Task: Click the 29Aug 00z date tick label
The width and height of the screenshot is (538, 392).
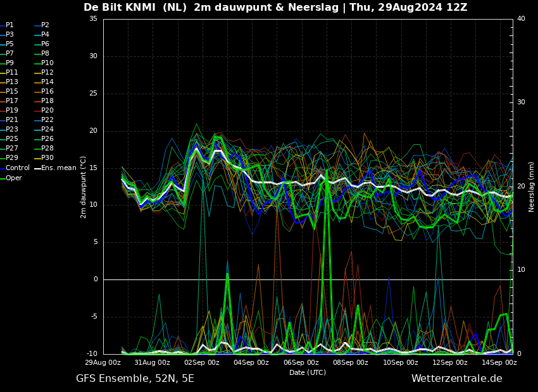Action: click(103, 362)
